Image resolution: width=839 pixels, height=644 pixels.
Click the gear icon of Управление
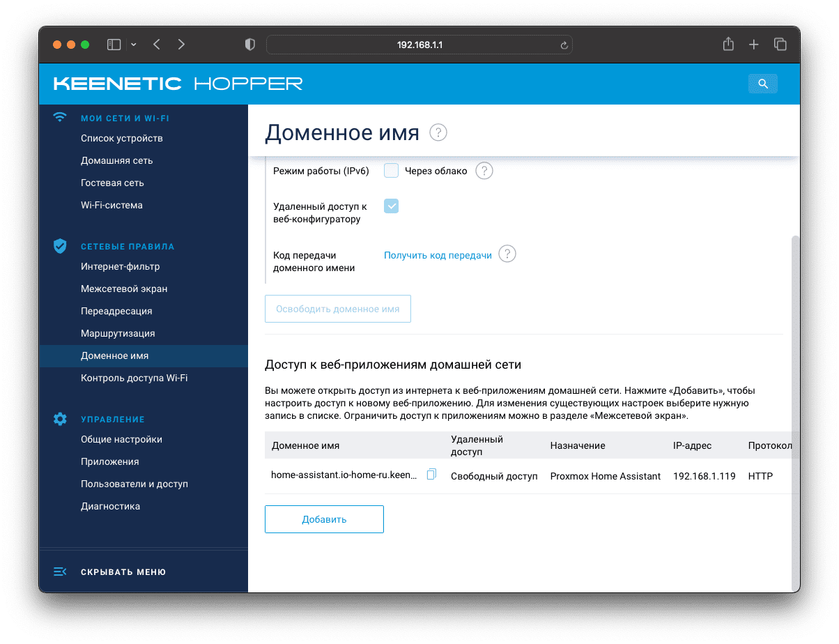[60, 419]
